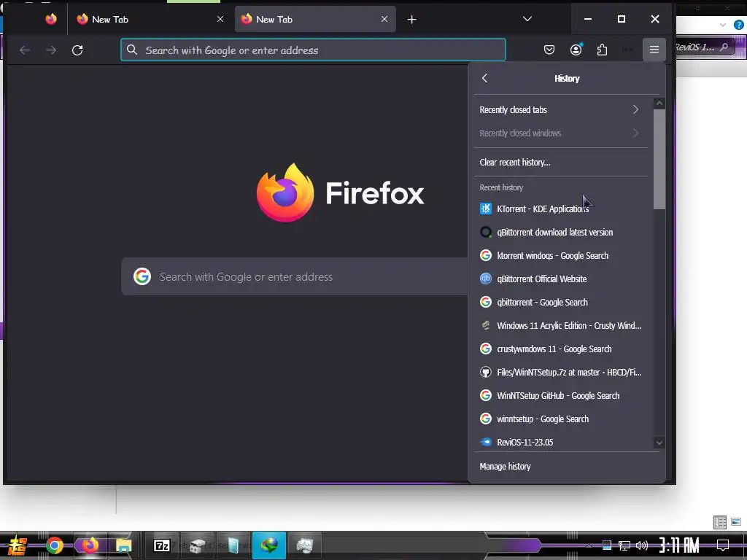Screen dimensions: 747x560
Task: Close the second New Tab
Action: (x=384, y=19)
